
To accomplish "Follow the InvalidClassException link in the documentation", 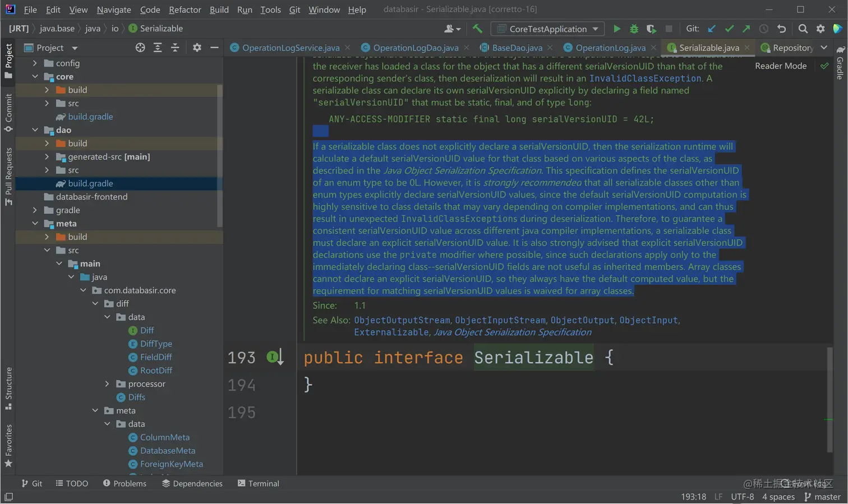I will click(645, 78).
